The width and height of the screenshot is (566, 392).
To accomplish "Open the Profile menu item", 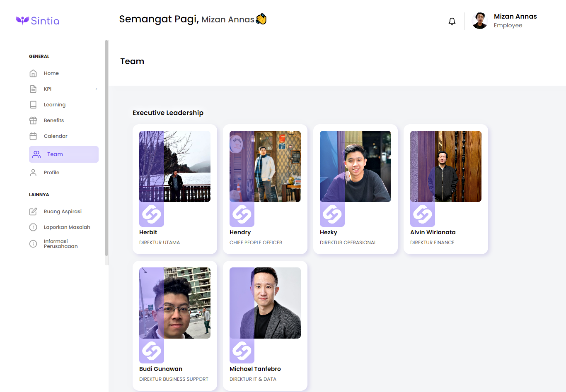I will click(x=51, y=173).
